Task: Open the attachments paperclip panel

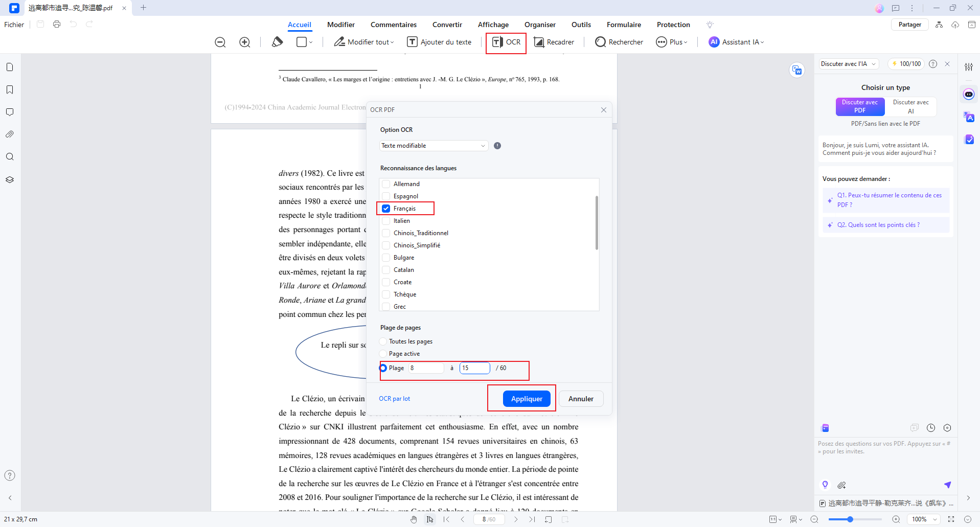Action: pos(10,134)
